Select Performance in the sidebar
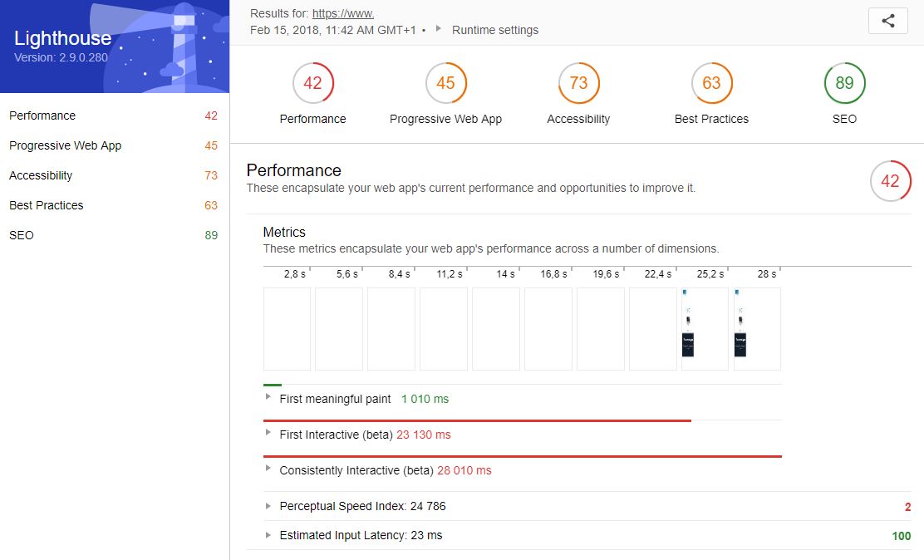This screenshot has height=560, width=924. point(42,115)
